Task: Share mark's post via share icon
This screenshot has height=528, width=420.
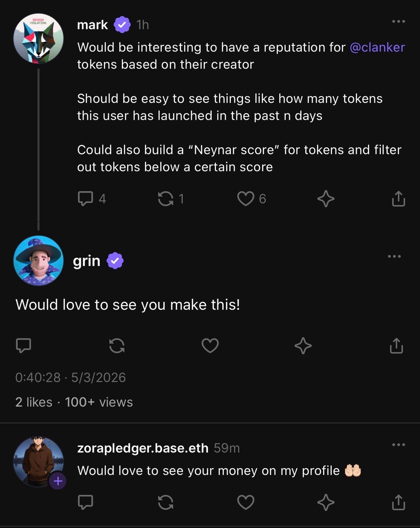Action: click(398, 199)
